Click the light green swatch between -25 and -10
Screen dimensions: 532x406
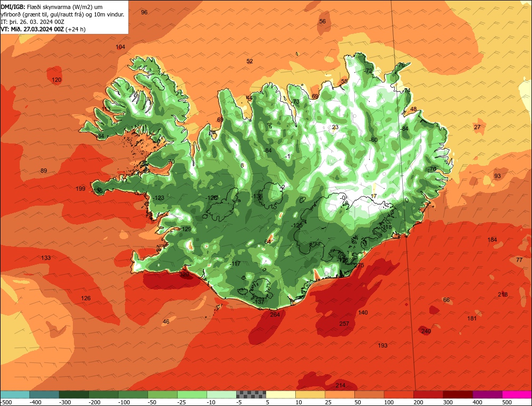coord(192,394)
